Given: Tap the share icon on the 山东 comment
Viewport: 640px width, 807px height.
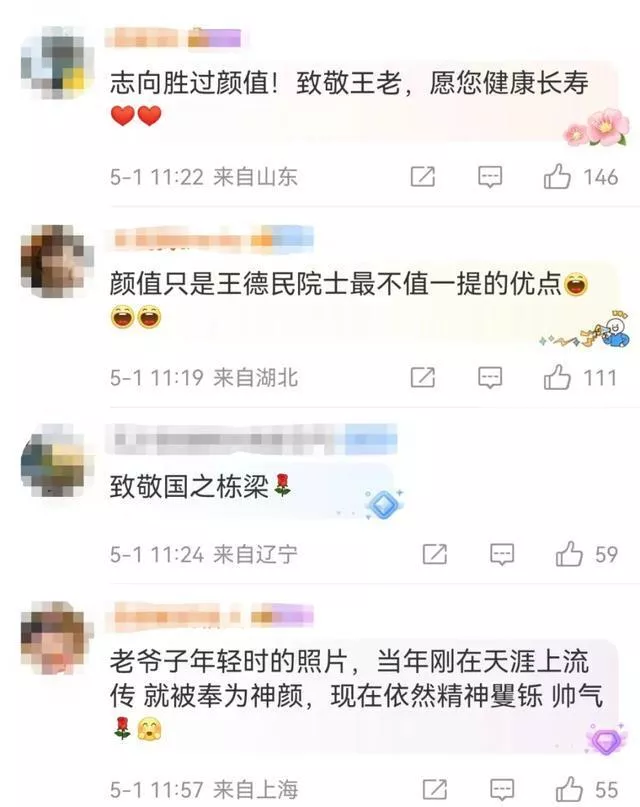Looking at the screenshot, I should [423, 177].
